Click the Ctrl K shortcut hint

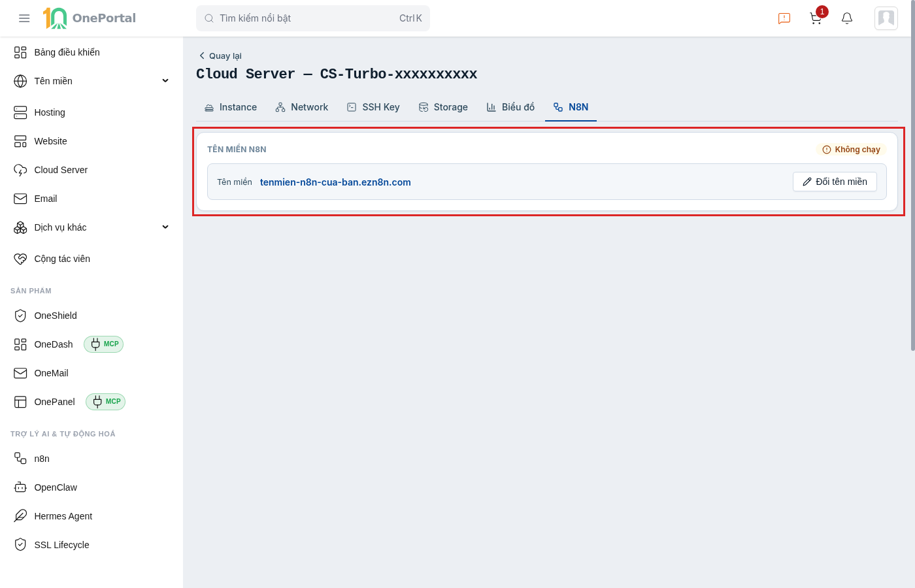click(410, 18)
